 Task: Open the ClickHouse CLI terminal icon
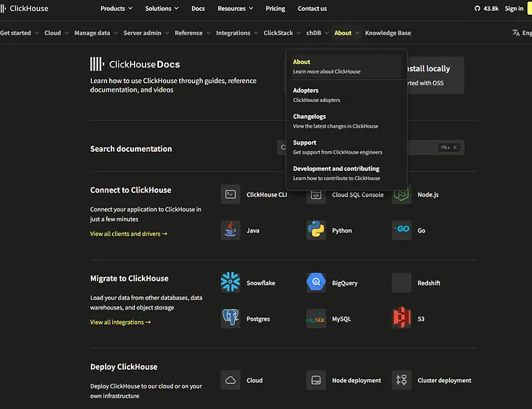[x=230, y=194]
